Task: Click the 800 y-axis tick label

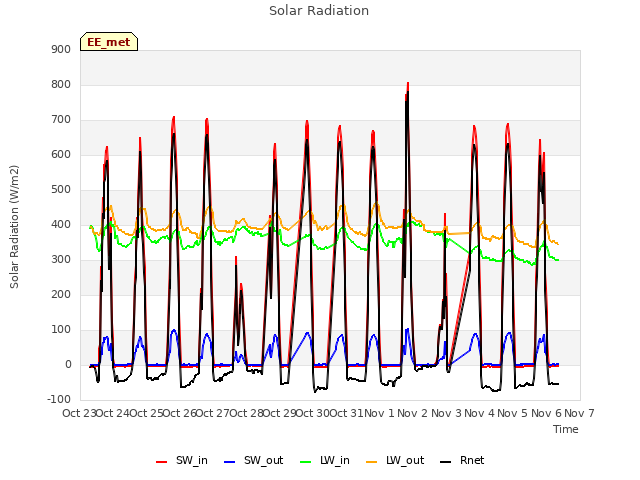Action: click(61, 84)
